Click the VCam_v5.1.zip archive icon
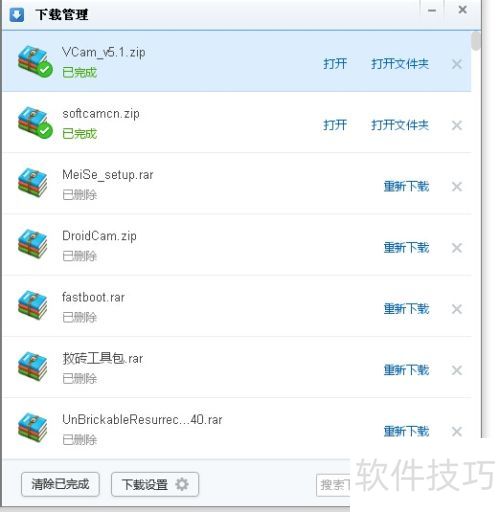This screenshot has width=500, height=512. click(34, 62)
